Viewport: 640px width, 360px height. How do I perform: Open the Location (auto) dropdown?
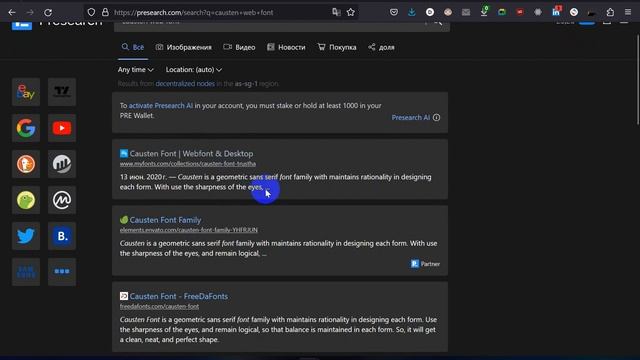(194, 70)
